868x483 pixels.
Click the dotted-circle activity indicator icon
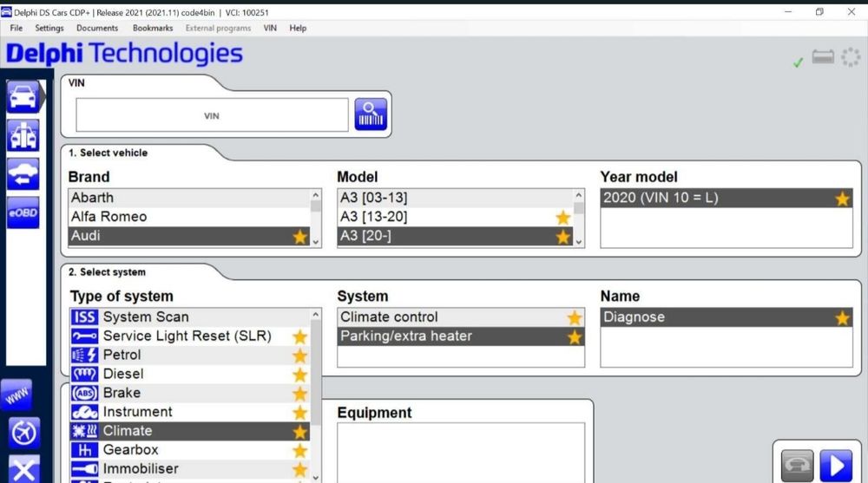click(851, 57)
